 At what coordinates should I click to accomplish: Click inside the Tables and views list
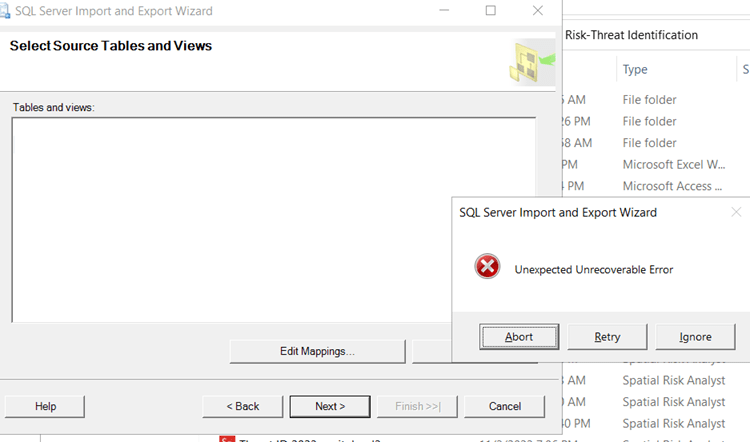pos(273,220)
